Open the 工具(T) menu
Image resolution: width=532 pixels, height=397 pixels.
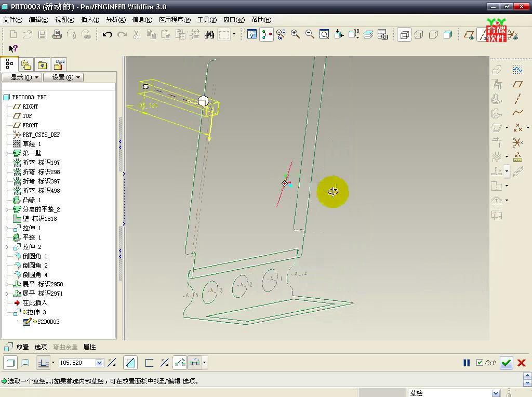coord(207,20)
